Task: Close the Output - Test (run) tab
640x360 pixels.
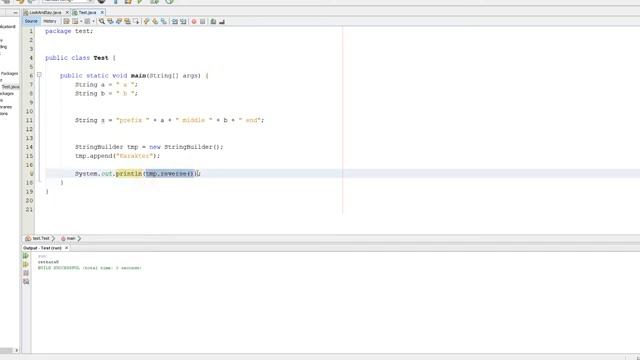Action: pyautogui.click(x=67, y=248)
